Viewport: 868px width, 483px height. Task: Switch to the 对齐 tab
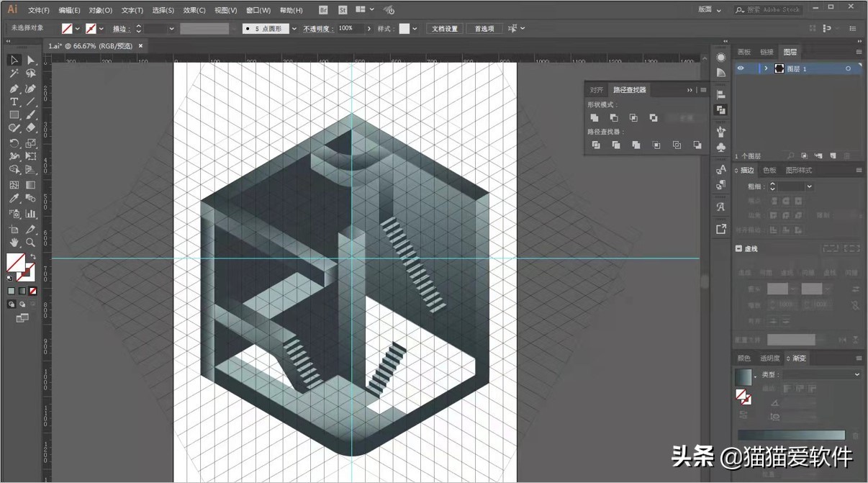(596, 90)
